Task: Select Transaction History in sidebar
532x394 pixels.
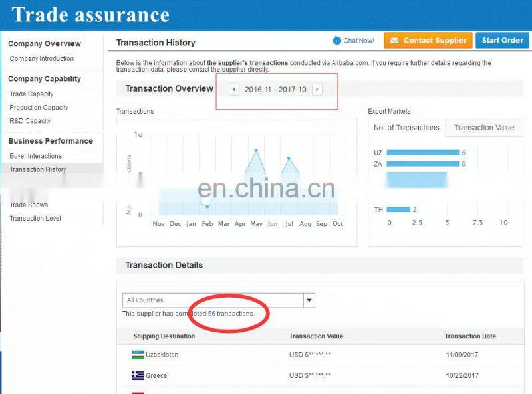Action: click(38, 169)
